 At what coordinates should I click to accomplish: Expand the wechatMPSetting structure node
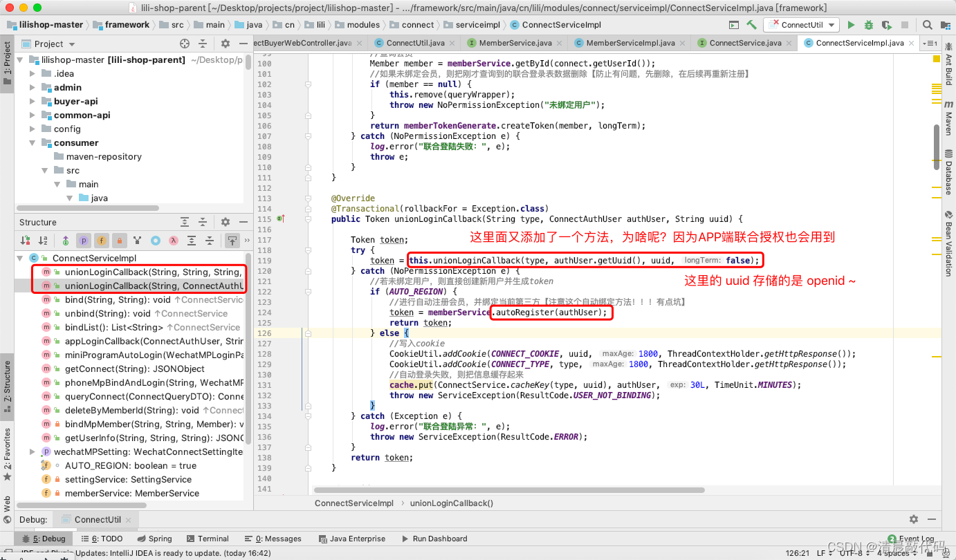coord(33,451)
